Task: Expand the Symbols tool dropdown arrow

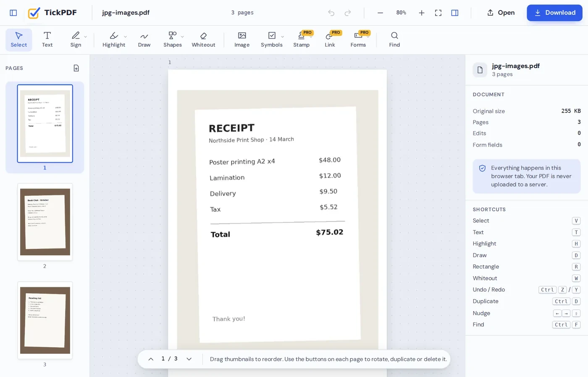Action: pyautogui.click(x=282, y=37)
